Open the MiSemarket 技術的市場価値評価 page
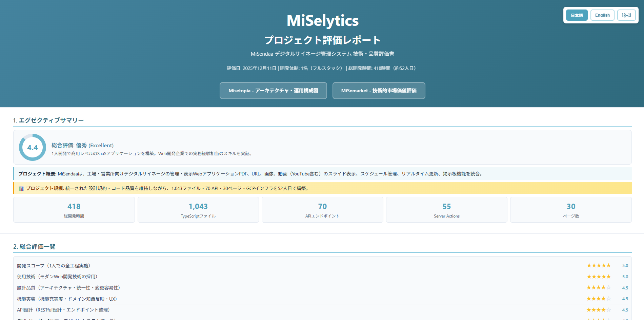The height and width of the screenshot is (320, 644). pyautogui.click(x=379, y=91)
